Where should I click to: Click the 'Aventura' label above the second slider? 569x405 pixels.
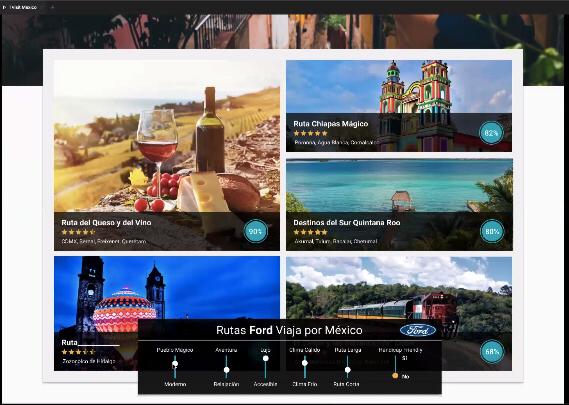tap(226, 350)
